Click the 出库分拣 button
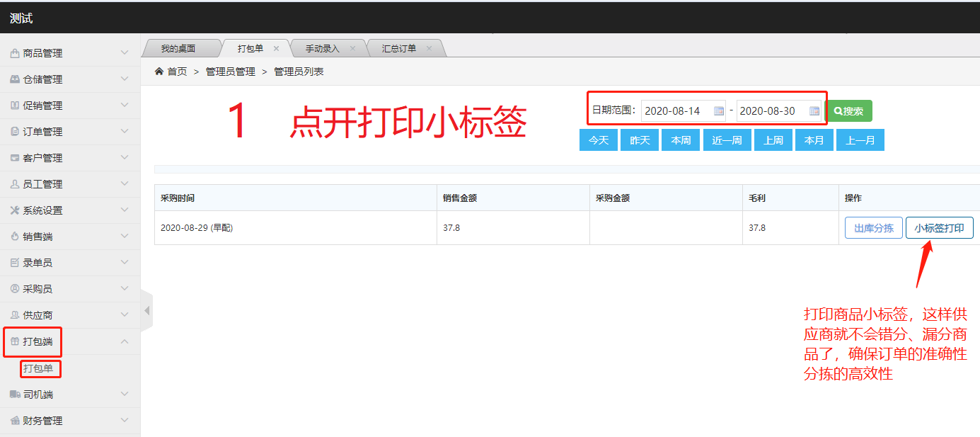Screen dimensions: 980x437 pyautogui.click(x=873, y=228)
